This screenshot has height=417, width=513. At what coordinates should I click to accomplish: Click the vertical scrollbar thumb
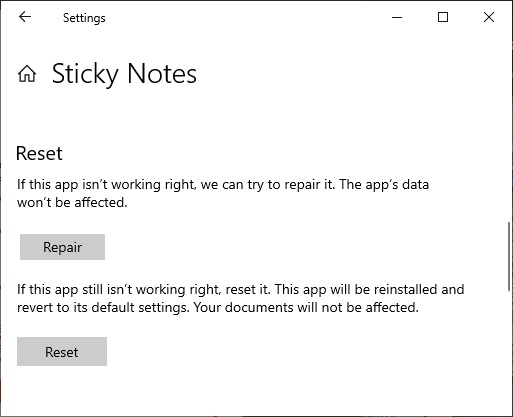(x=509, y=256)
